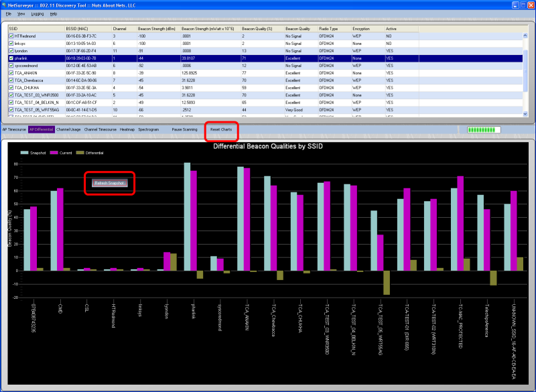Sort by Beacon Quality (%) column header
Screen dimensions: 536x392
262,29
